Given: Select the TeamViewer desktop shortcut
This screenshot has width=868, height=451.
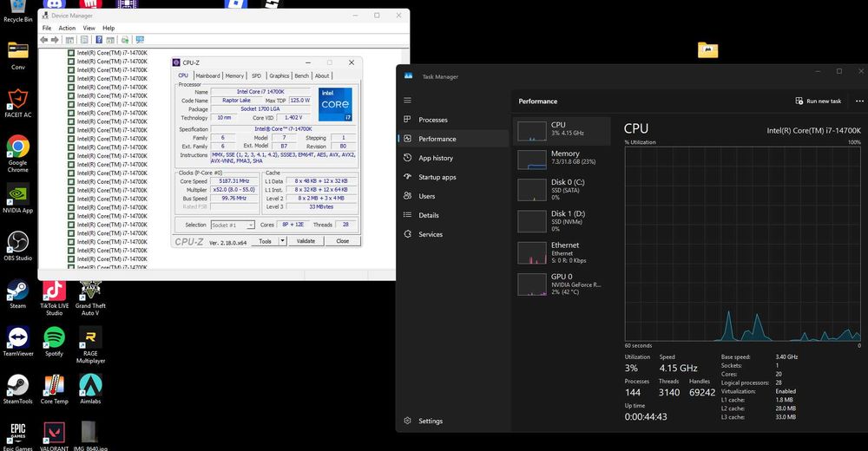Looking at the screenshot, I should click(x=17, y=342).
